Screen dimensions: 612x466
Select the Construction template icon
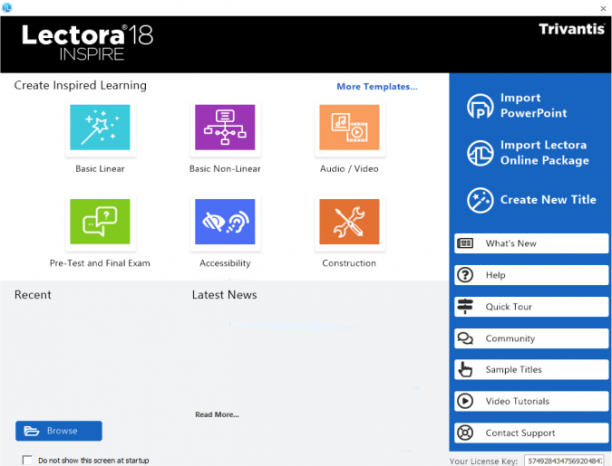[x=349, y=222]
